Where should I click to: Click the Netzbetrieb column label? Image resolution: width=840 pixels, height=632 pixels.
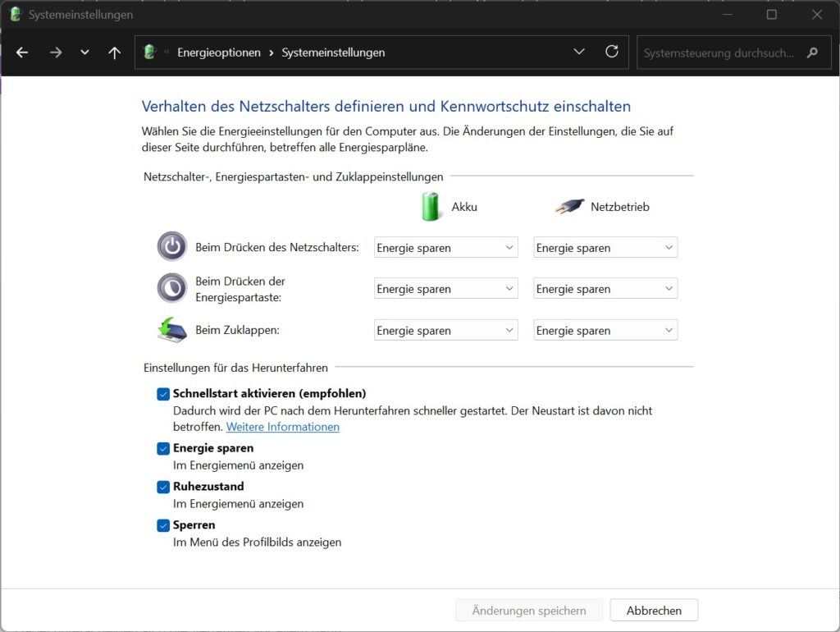pyautogui.click(x=620, y=207)
